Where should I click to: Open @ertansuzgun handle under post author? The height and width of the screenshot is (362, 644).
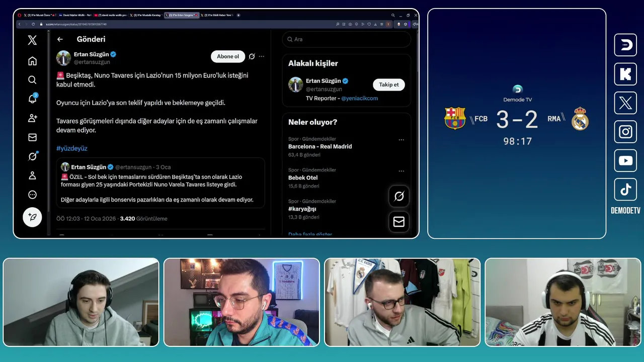point(92,62)
